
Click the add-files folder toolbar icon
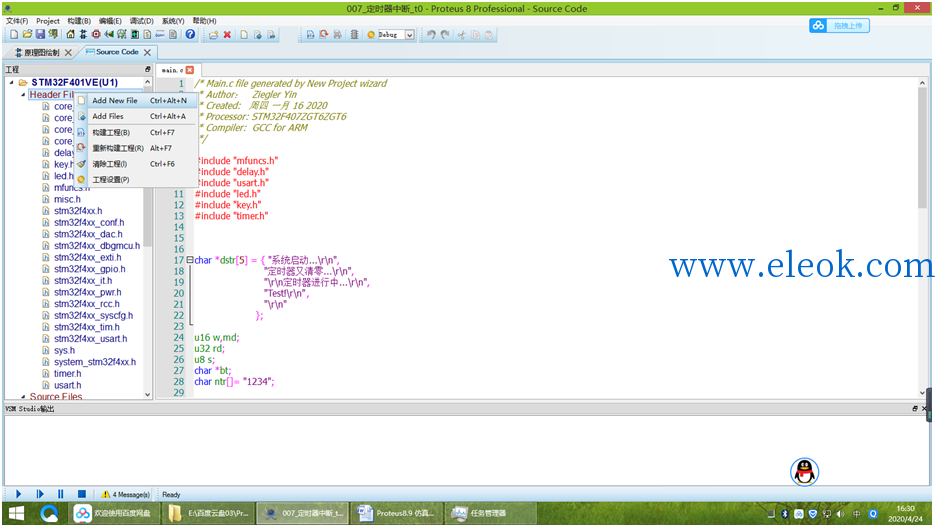213,35
